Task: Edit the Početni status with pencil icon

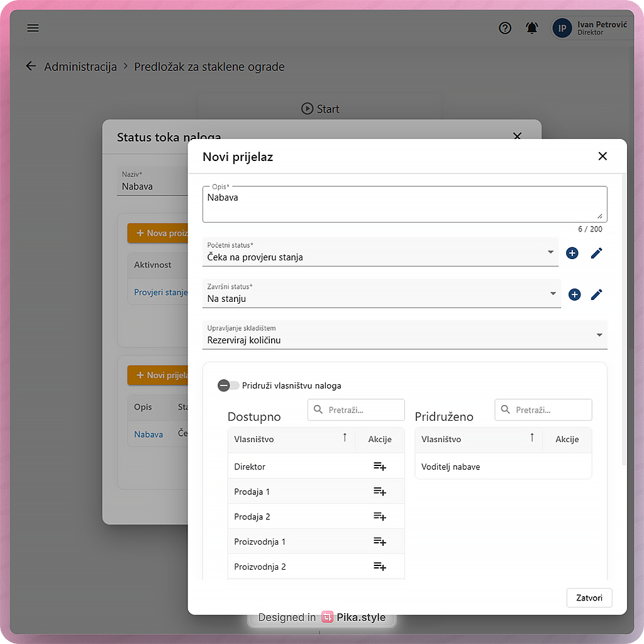Action: click(x=596, y=253)
